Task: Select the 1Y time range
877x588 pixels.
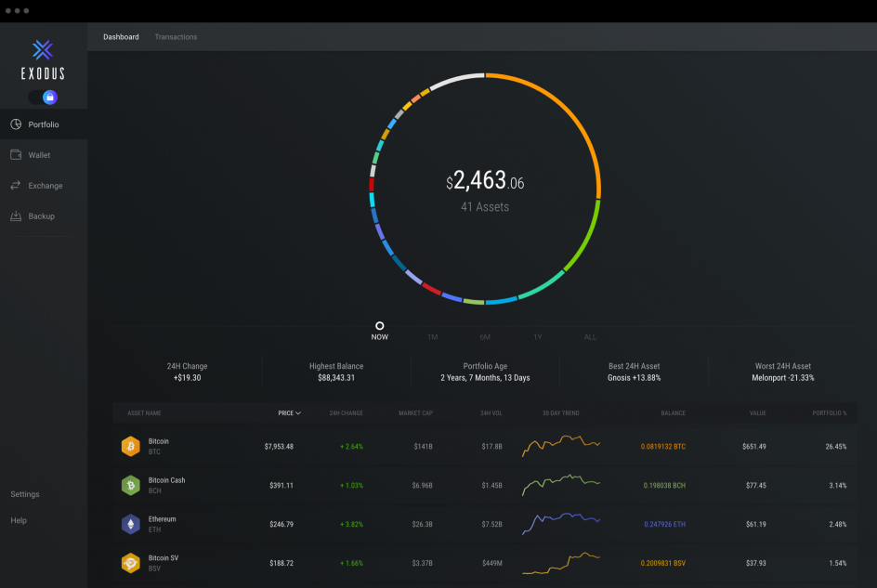Action: (x=538, y=337)
